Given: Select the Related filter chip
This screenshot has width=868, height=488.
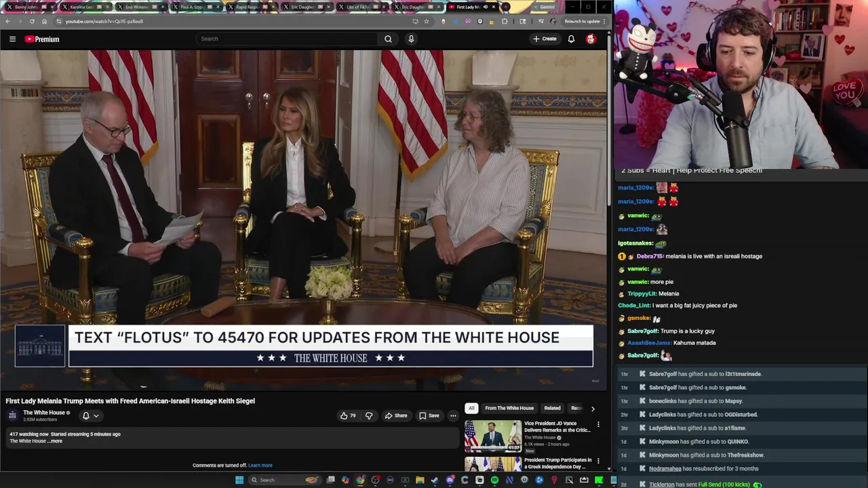Looking at the screenshot, I should [x=552, y=408].
